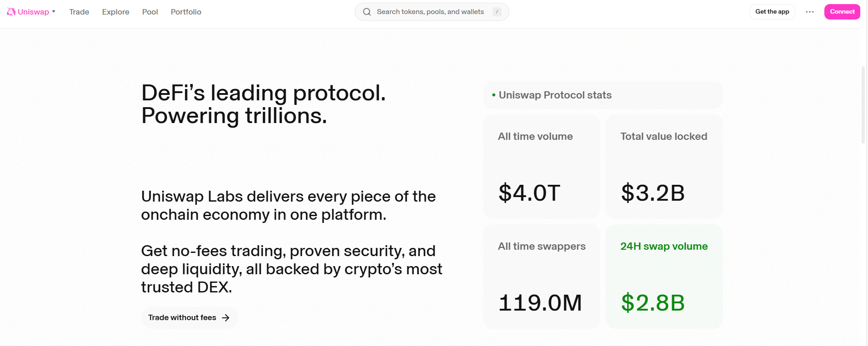Click the pink Connect button
The image size is (868, 346).
click(x=842, y=12)
